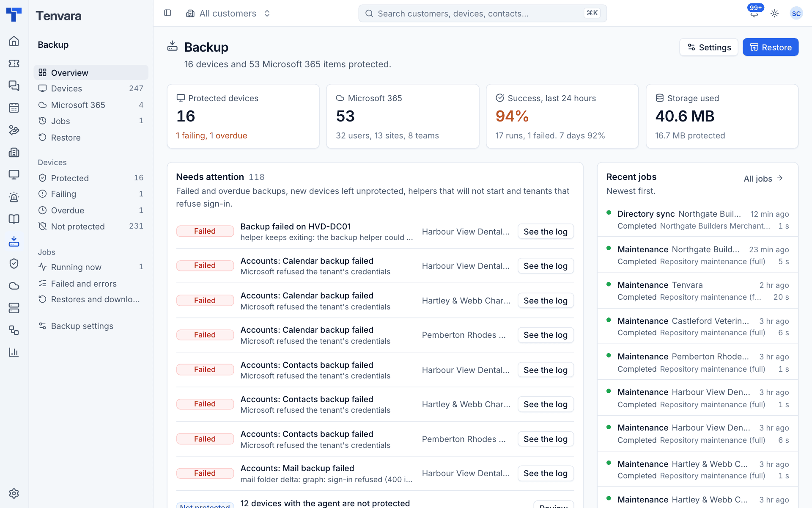Viewport: 812px width, 508px height.
Task: See the log for Hartley & Webb Contacts failure
Action: pyautogui.click(x=546, y=404)
